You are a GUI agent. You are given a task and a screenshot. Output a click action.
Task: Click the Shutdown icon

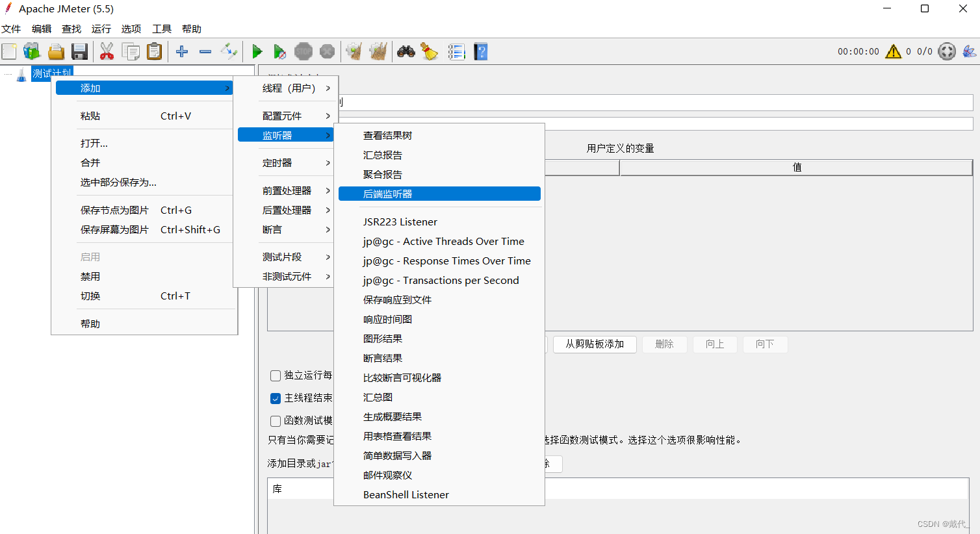[x=328, y=51]
